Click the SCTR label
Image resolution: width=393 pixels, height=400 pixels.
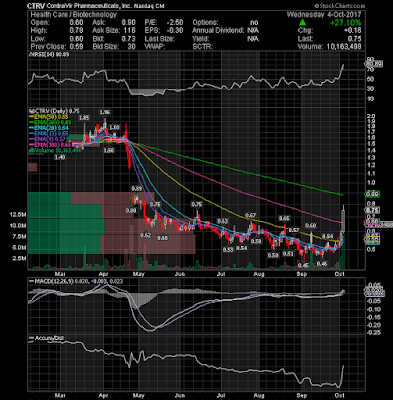202,47
